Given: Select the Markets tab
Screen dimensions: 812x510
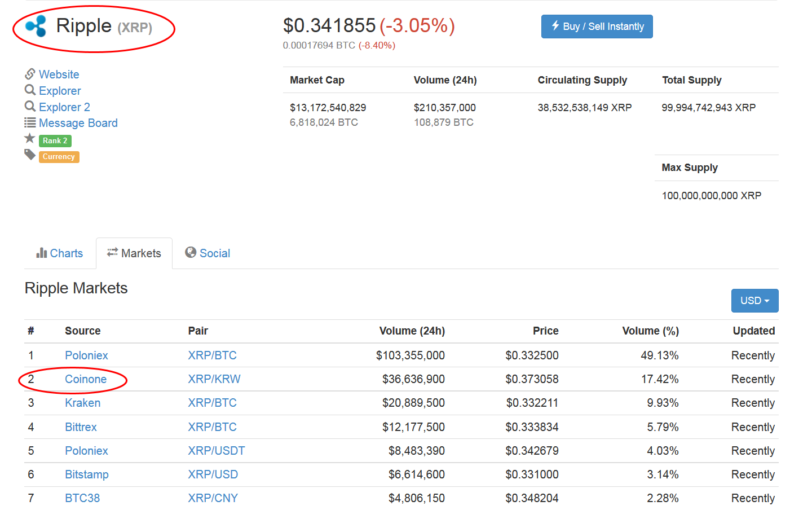Looking at the screenshot, I should click(134, 253).
